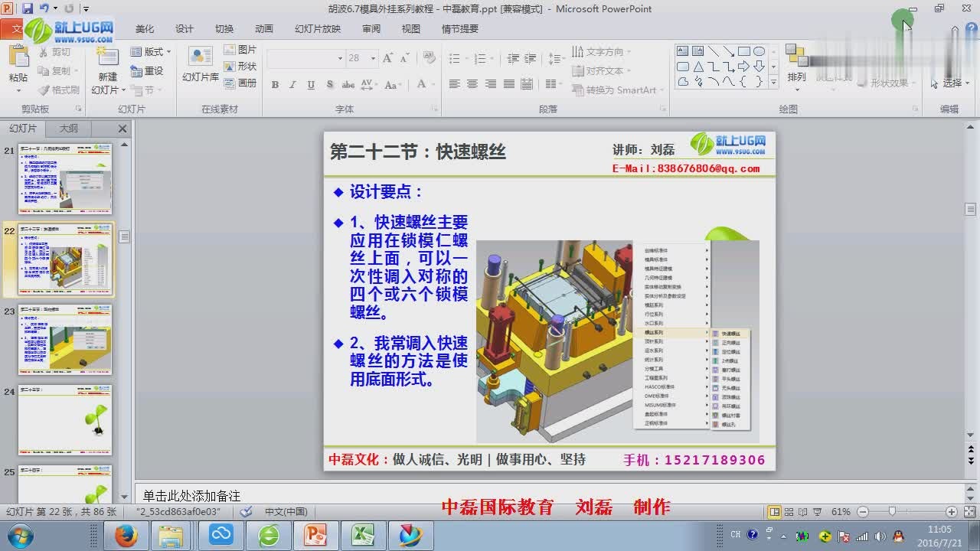The width and height of the screenshot is (980, 551).
Task: Increase indent level icon in paragraph group
Action: 531,58
